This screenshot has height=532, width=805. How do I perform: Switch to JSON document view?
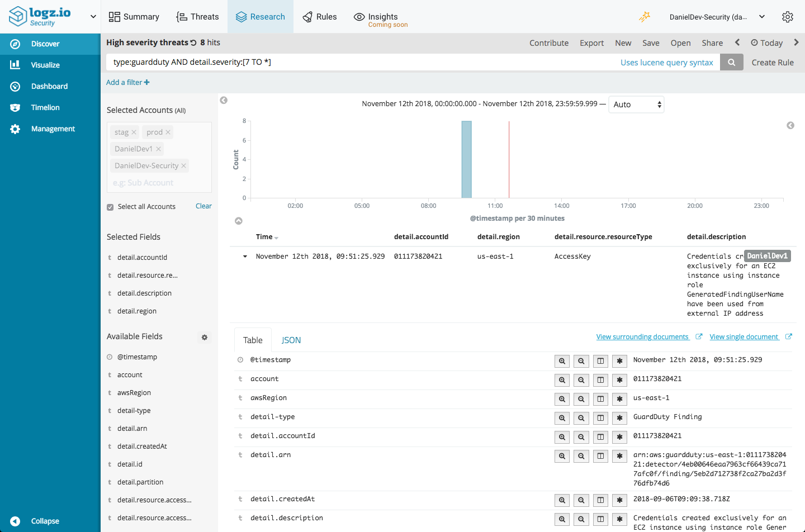(x=291, y=340)
